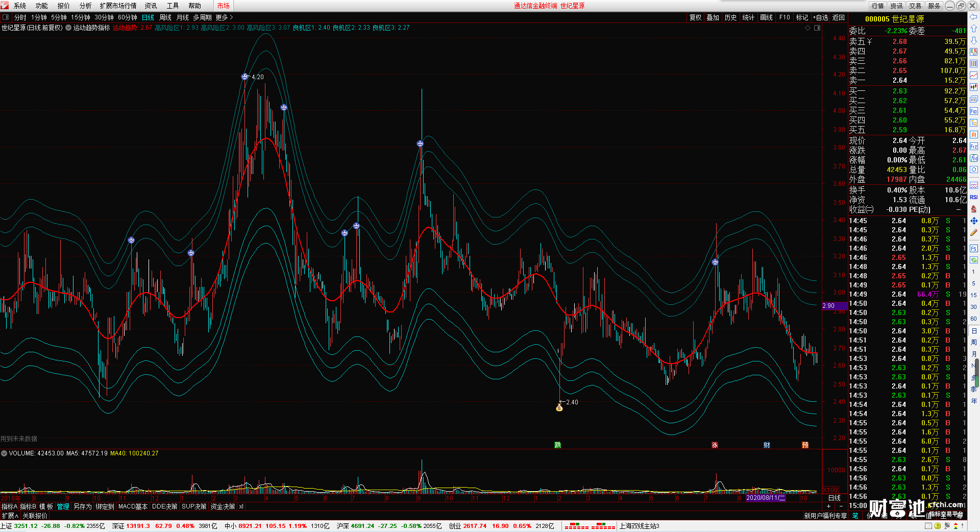Click the blue up arrow sidebar icon
This screenshot has width=980, height=532.
pos(974,29)
